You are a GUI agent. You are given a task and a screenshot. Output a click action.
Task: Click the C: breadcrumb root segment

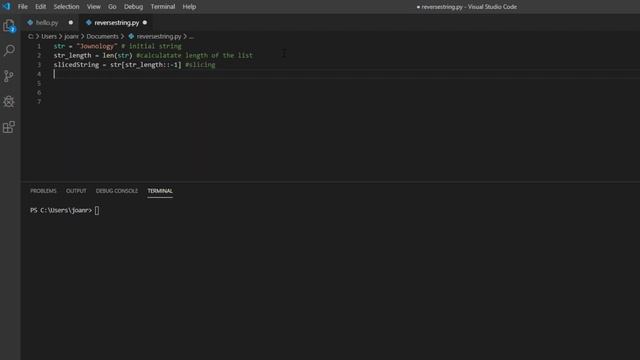point(31,36)
